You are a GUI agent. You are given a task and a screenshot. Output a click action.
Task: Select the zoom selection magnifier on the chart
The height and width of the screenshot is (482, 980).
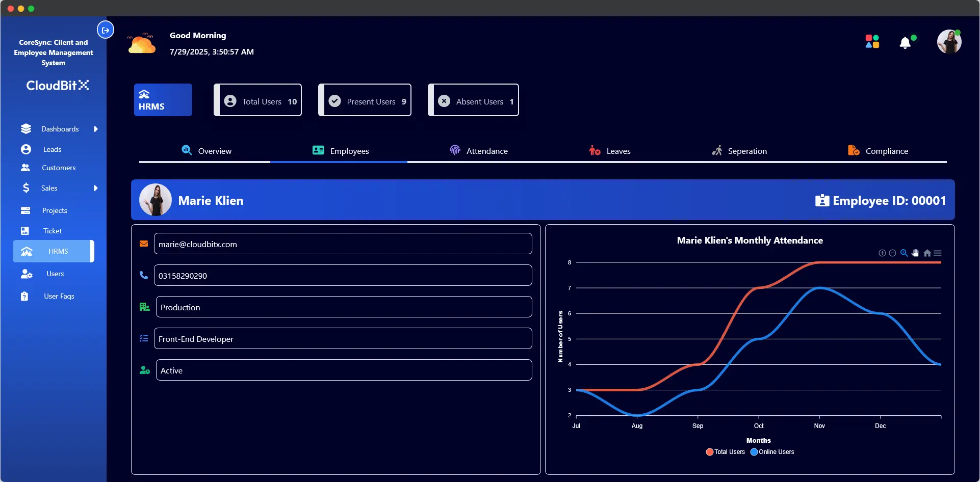905,253
